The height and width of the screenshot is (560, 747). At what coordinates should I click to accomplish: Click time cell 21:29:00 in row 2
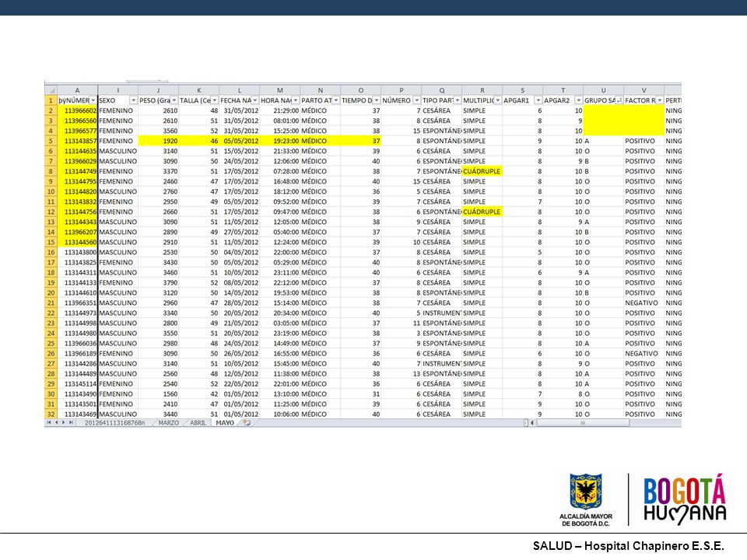[x=280, y=110]
